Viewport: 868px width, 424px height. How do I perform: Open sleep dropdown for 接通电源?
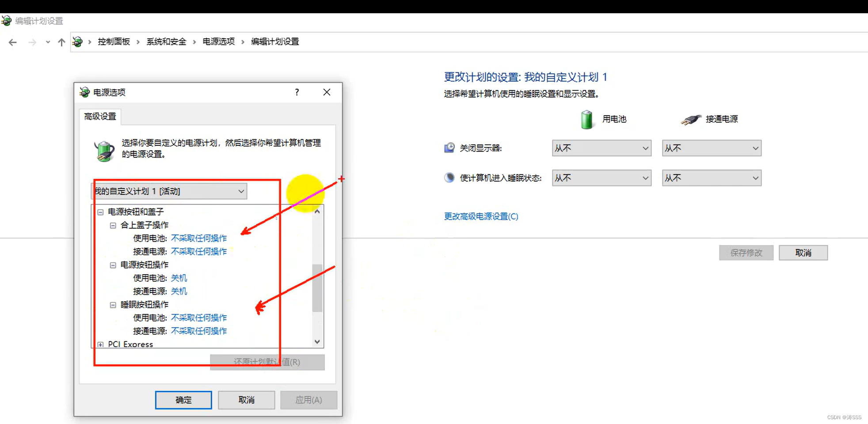712,178
